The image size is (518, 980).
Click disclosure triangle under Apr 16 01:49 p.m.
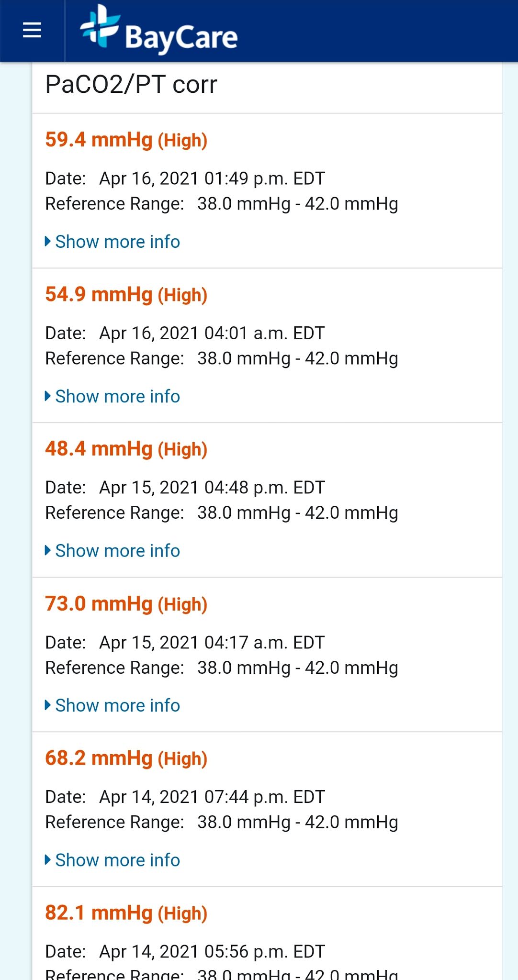(x=48, y=241)
